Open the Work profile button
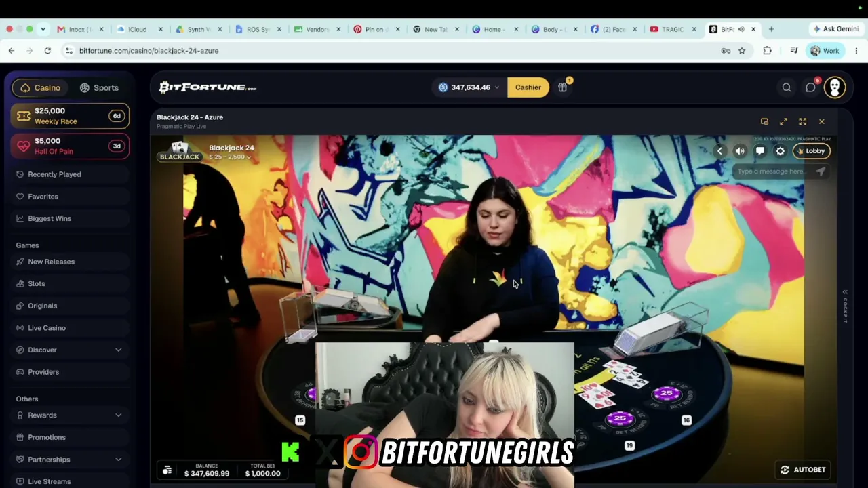The width and height of the screenshot is (868, 488). point(825,51)
